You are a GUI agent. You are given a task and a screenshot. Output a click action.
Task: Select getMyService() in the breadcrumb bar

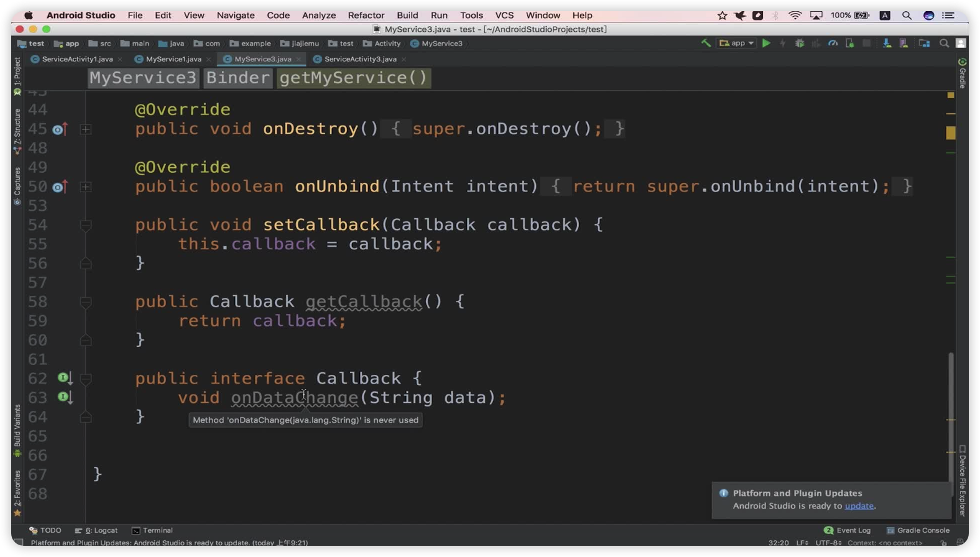[x=354, y=78]
